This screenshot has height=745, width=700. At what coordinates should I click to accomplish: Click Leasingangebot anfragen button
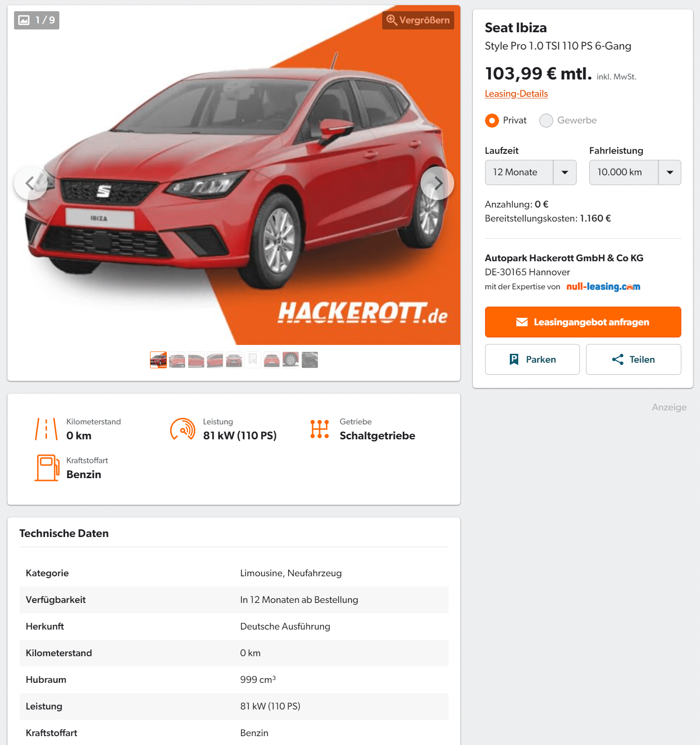point(583,322)
